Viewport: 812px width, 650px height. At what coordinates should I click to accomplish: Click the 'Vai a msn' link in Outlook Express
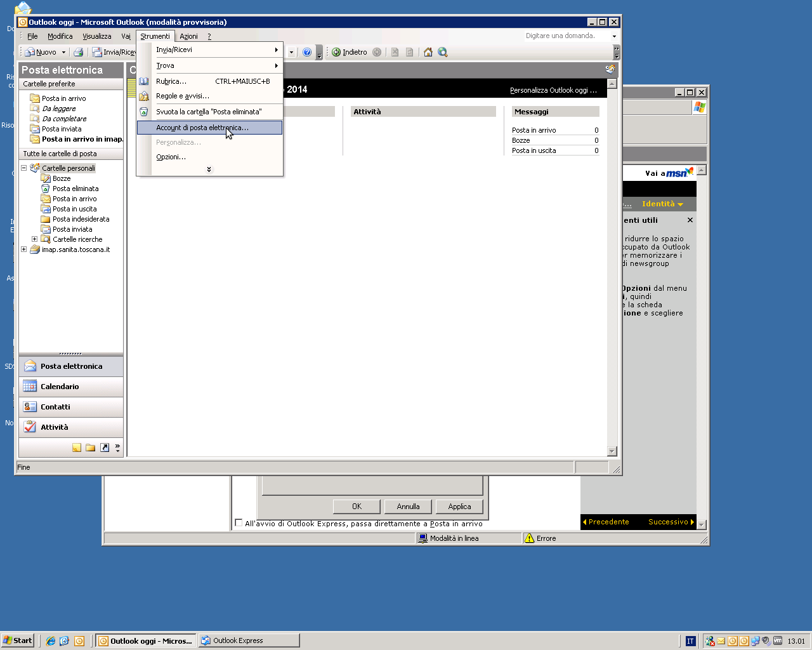point(669,173)
